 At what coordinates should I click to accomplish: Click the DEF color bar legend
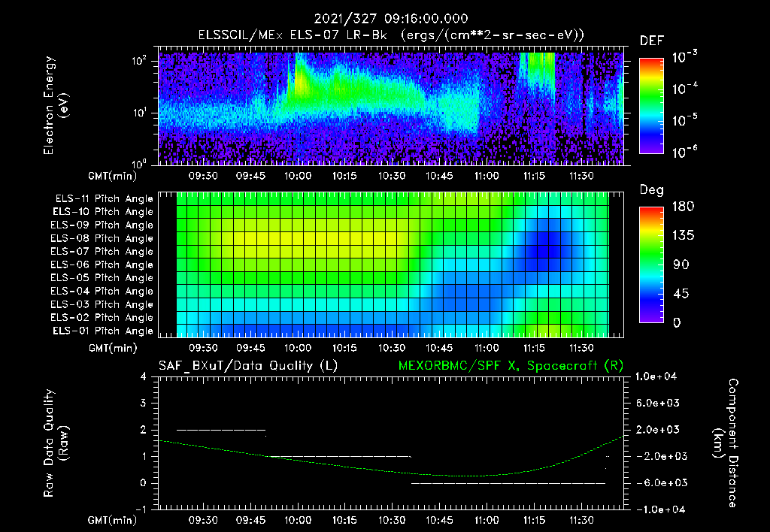651,106
